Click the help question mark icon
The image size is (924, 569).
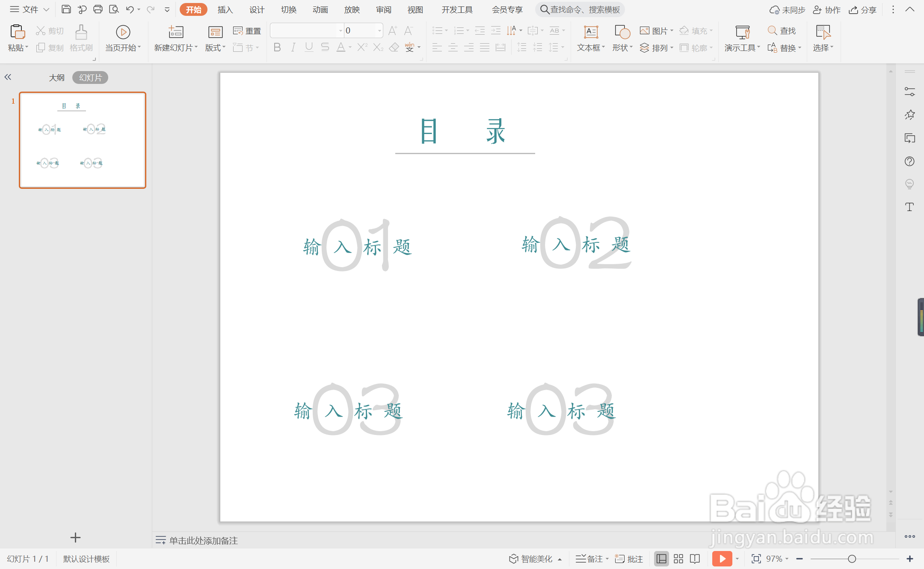pyautogui.click(x=909, y=161)
